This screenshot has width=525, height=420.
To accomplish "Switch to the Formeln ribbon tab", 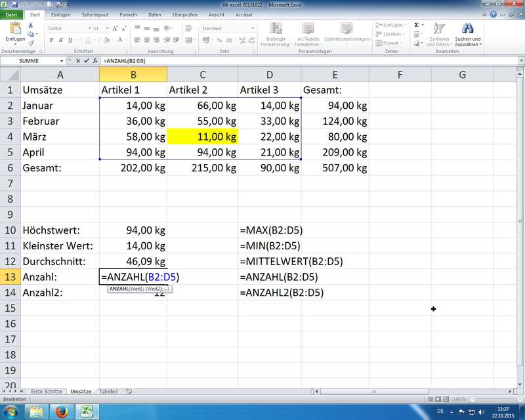I will (x=128, y=14).
